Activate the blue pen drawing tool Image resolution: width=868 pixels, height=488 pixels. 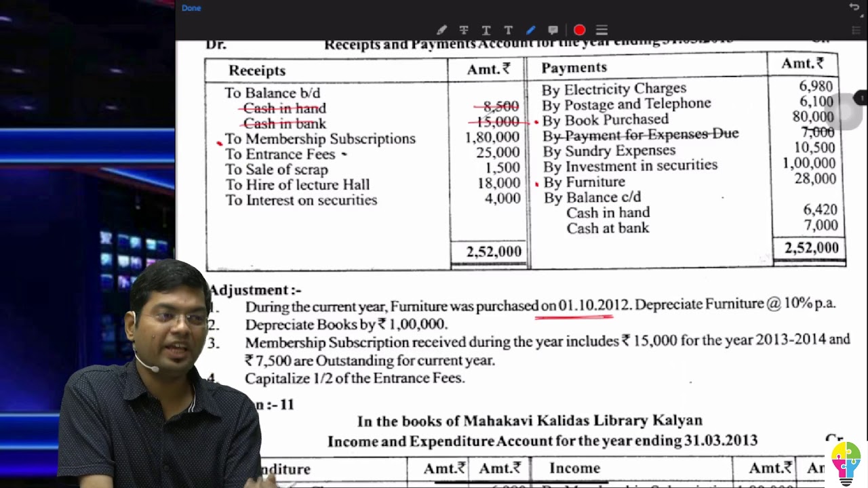(530, 30)
